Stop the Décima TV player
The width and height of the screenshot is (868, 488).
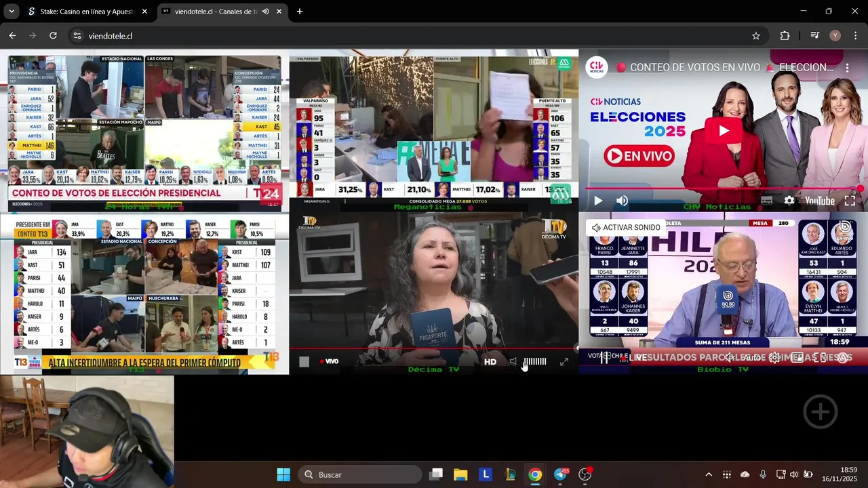pos(304,362)
